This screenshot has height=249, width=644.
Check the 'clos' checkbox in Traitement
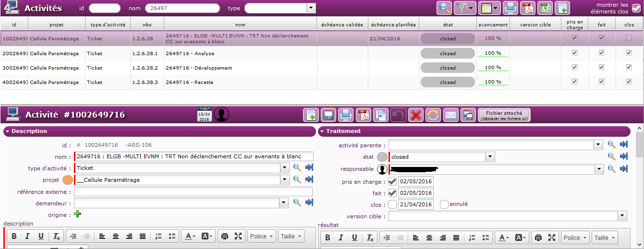coord(392,204)
